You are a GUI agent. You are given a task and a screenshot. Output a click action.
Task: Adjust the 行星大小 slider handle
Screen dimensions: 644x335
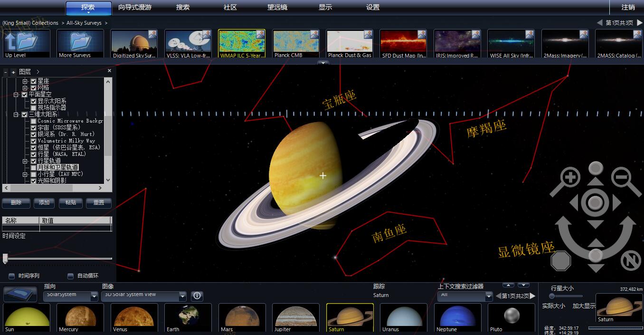[x=552, y=297]
